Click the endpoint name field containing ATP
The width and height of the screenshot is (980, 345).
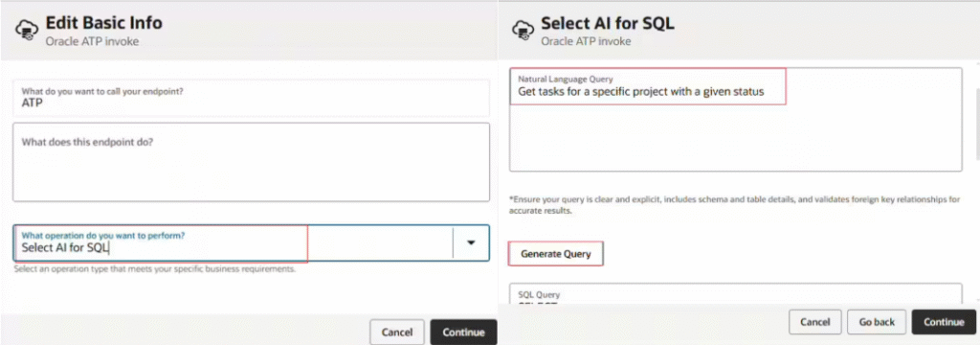pos(252,98)
